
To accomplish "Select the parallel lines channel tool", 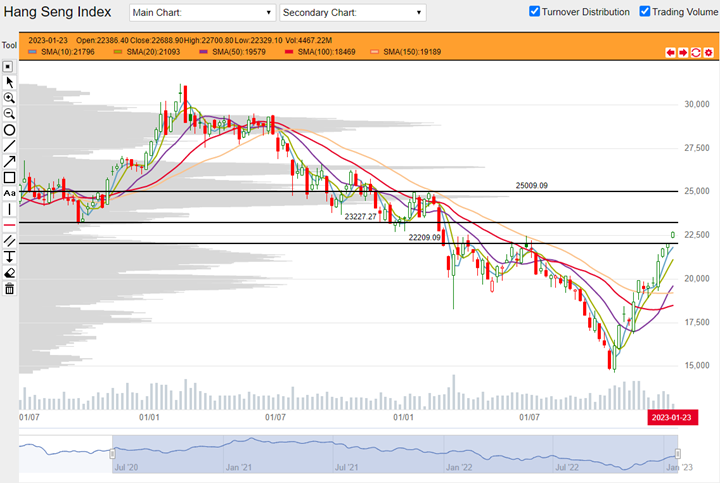I will click(x=9, y=241).
